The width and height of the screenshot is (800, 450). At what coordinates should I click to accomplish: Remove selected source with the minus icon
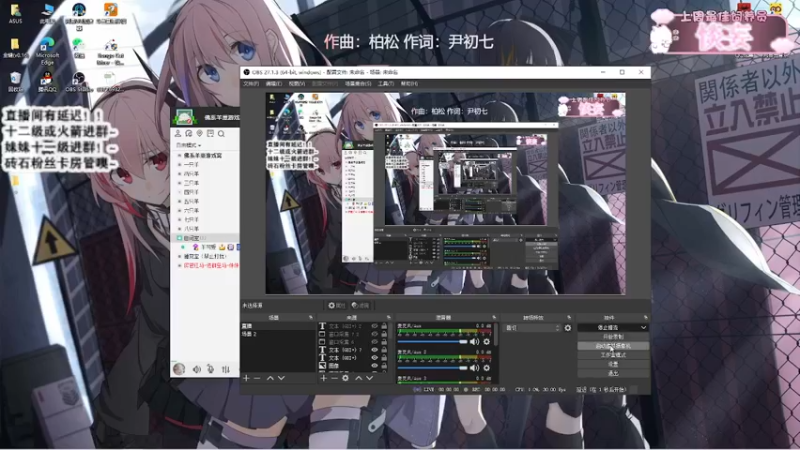pyautogui.click(x=334, y=378)
